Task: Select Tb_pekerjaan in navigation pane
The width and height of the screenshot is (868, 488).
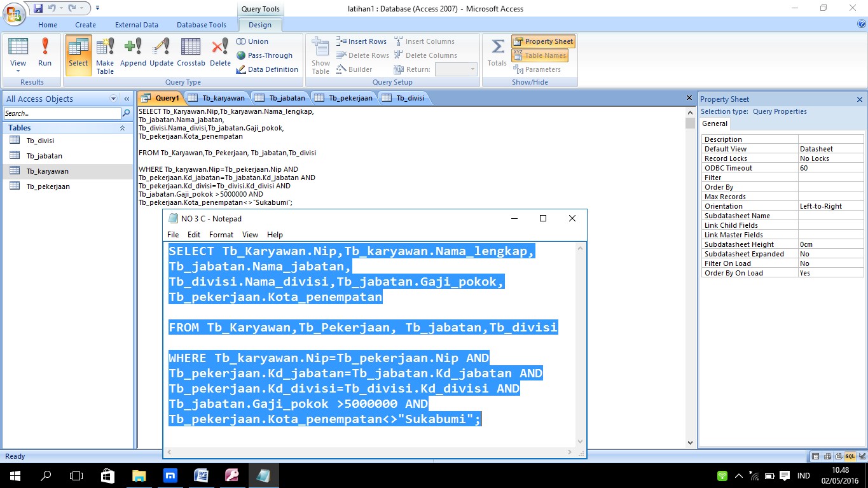Action: click(x=68, y=186)
